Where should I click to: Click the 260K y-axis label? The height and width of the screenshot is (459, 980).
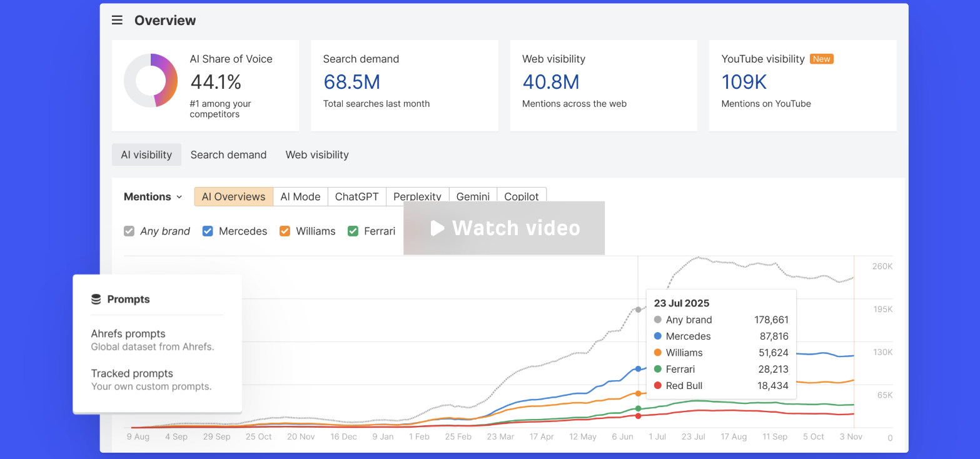[882, 266]
